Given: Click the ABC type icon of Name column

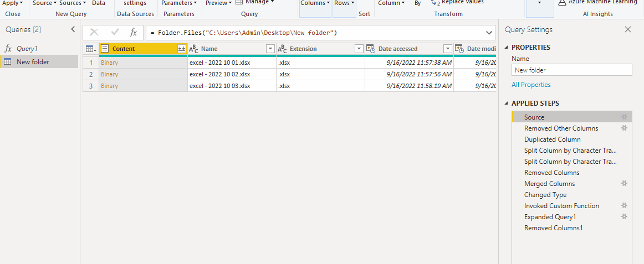Looking at the screenshot, I should tap(193, 49).
